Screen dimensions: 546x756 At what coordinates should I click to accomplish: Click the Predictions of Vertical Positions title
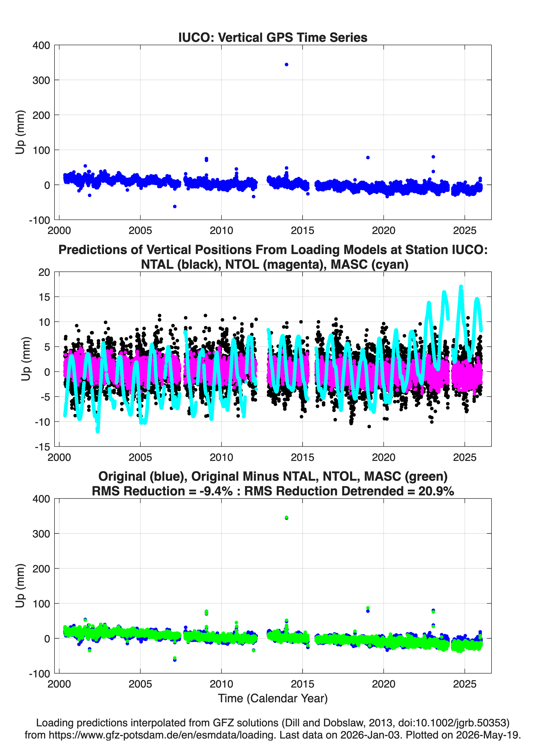pyautogui.click(x=273, y=250)
